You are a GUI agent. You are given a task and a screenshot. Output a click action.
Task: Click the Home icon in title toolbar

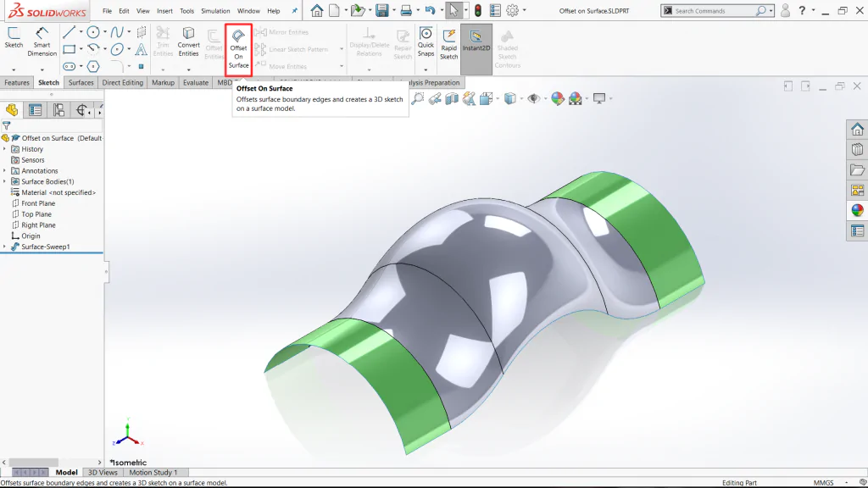click(317, 10)
